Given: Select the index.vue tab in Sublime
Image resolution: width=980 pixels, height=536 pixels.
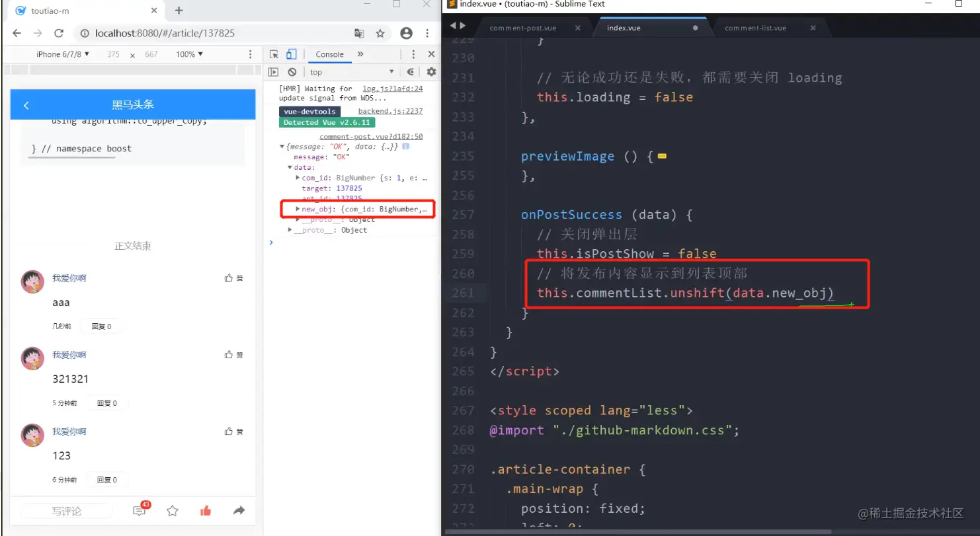Looking at the screenshot, I should tap(624, 28).
